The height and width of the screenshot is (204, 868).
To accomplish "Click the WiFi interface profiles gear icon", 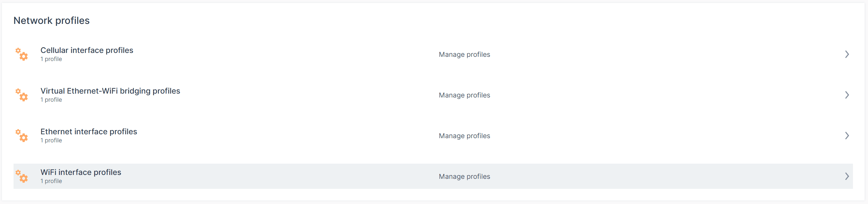I will tap(22, 176).
